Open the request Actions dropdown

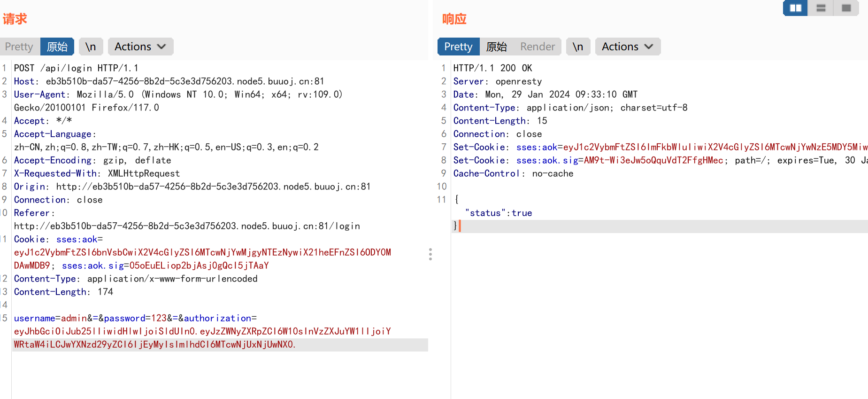point(140,47)
